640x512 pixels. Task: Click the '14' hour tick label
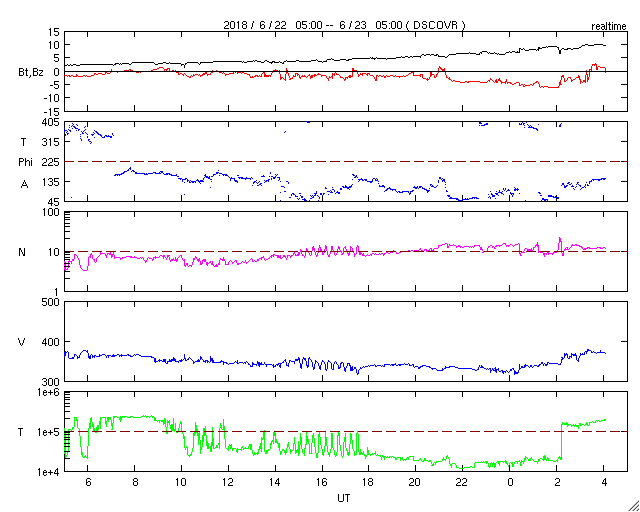pos(275,482)
